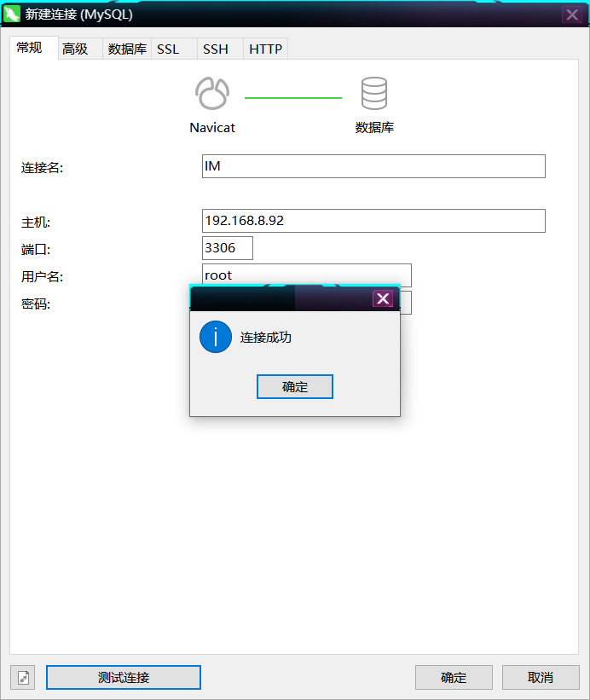590x700 pixels.
Task: Switch to the SSH tab
Action: pyautogui.click(x=220, y=49)
